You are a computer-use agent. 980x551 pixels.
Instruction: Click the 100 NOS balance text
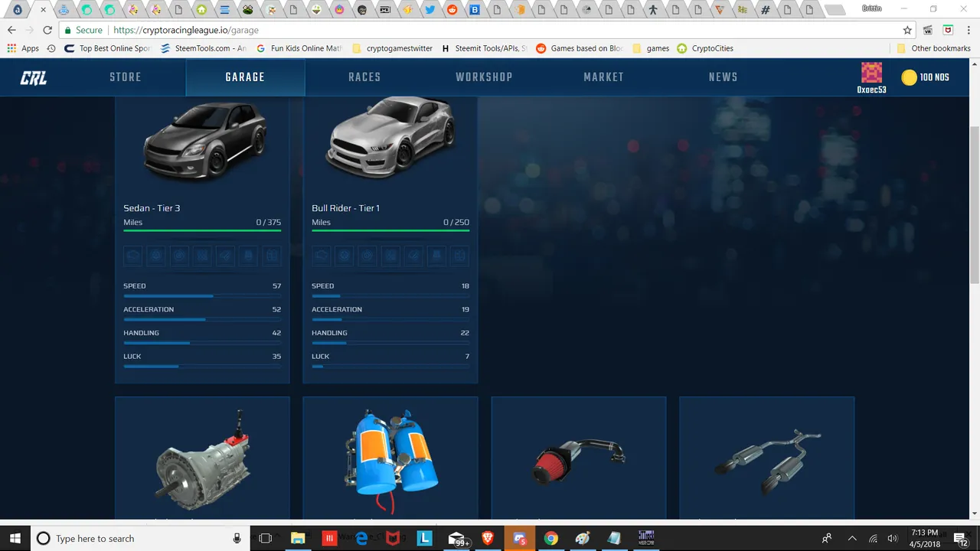(x=934, y=77)
